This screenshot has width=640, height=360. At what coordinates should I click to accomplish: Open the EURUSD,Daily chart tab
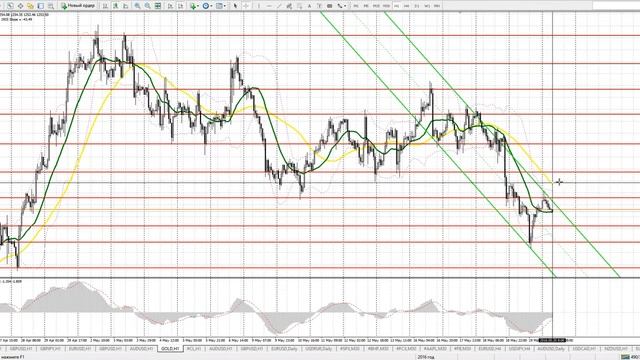284,349
